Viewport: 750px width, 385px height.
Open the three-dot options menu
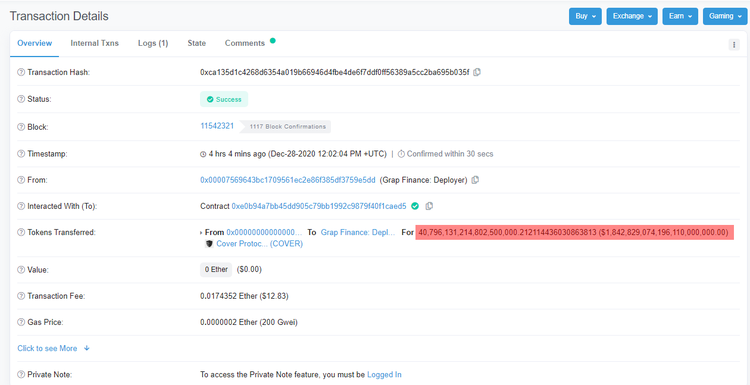click(x=734, y=44)
